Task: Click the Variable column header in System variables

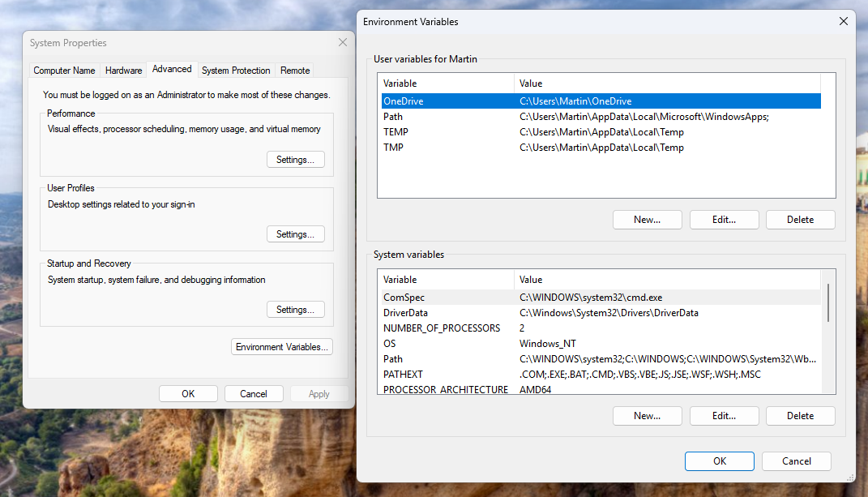Action: click(x=447, y=279)
